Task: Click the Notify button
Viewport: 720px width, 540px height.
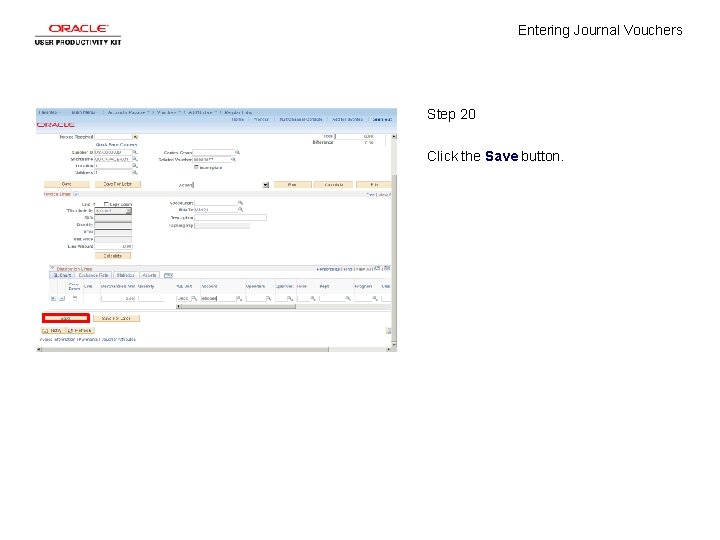Action: 53,331
